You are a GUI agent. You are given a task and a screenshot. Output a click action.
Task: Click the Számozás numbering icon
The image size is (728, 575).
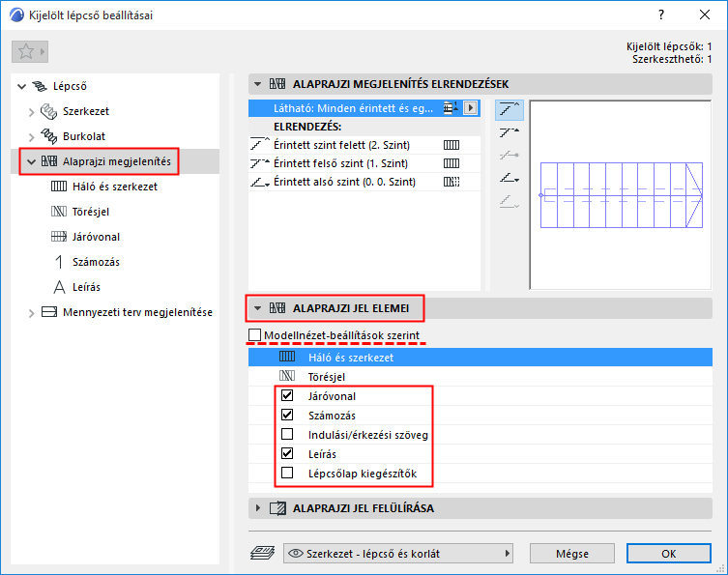59,262
